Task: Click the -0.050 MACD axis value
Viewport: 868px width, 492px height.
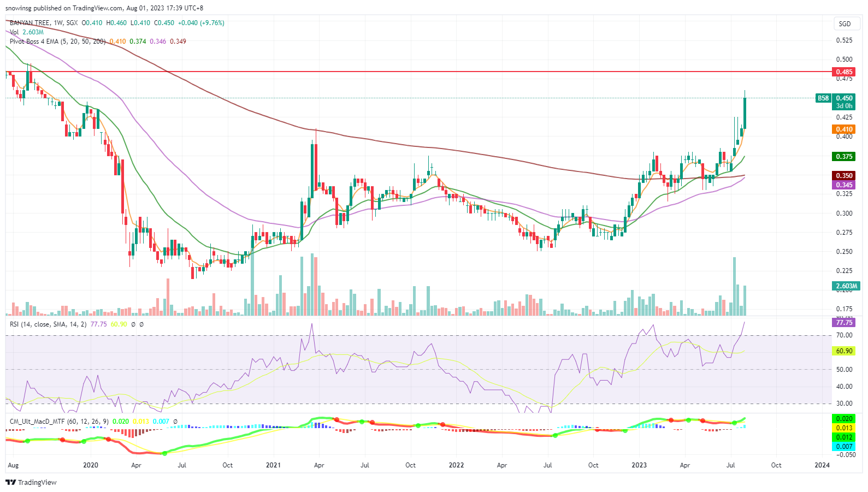Action: (845, 454)
